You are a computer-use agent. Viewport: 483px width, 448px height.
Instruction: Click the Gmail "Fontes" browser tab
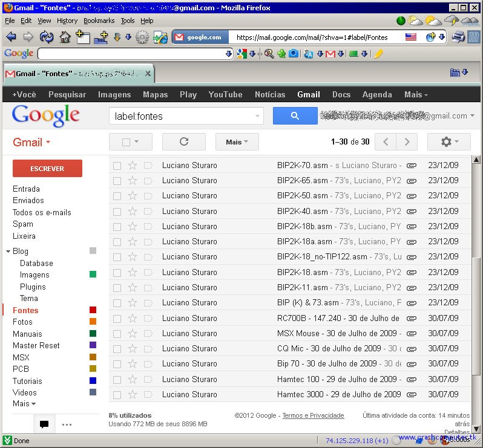[x=79, y=74]
